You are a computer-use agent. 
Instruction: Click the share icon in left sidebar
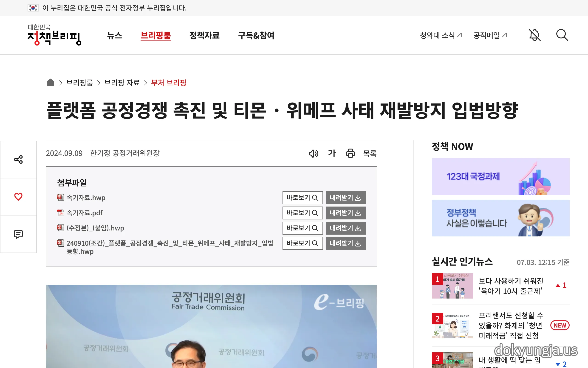pos(18,160)
